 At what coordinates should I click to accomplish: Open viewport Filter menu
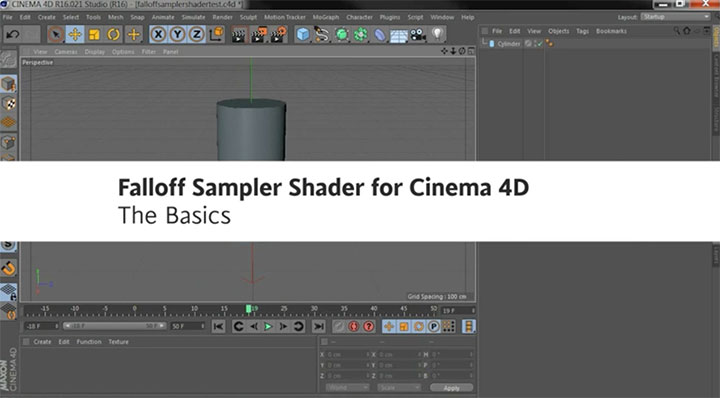click(x=149, y=51)
